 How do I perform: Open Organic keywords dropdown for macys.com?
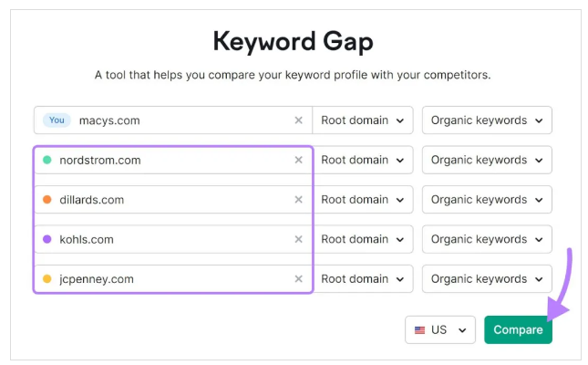[487, 120]
